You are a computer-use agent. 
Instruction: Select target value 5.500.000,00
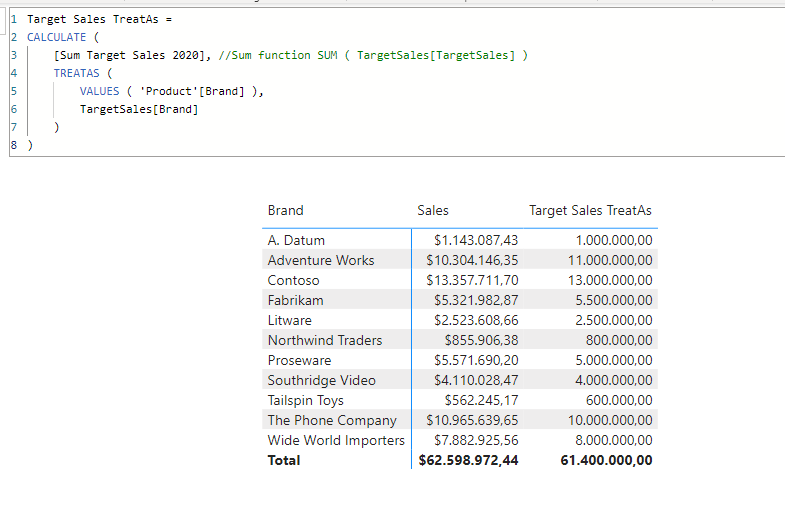tap(614, 300)
